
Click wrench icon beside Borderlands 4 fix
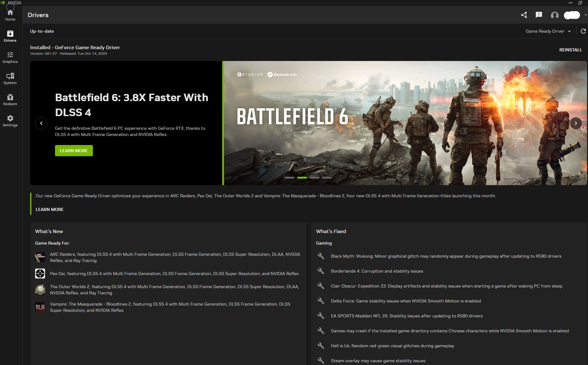pyautogui.click(x=321, y=271)
